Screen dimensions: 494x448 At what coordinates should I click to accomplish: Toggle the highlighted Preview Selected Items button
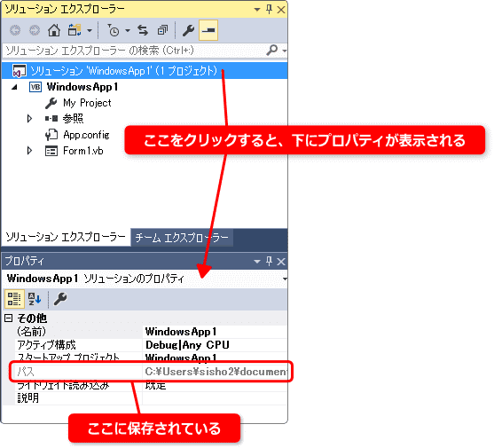coord(208,30)
